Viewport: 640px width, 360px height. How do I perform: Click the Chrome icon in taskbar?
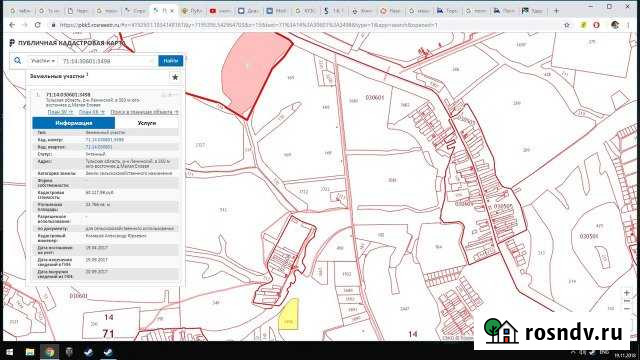coord(49,351)
